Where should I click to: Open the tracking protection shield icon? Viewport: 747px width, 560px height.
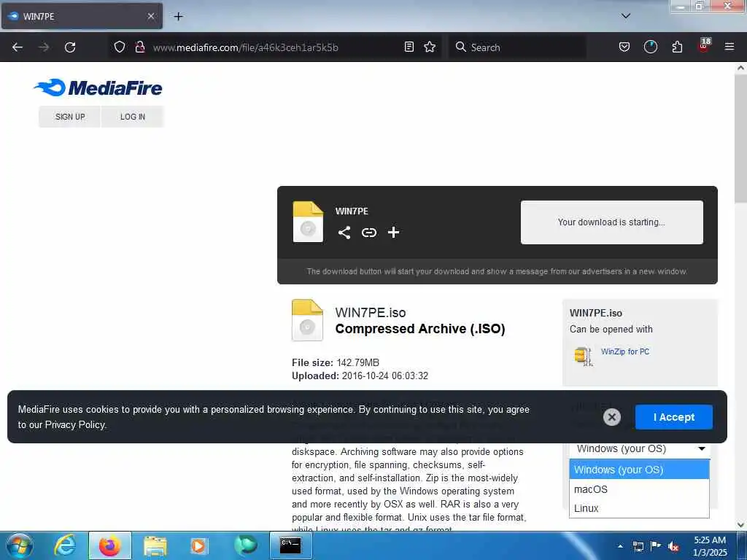(120, 47)
